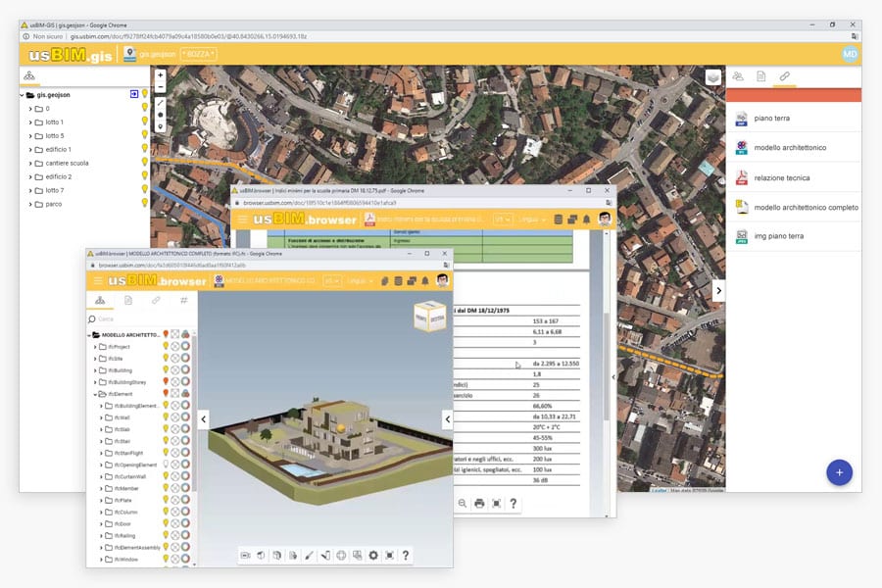Toggle visibility bulb for IfcWall row
The image size is (882, 588).
click(x=166, y=416)
